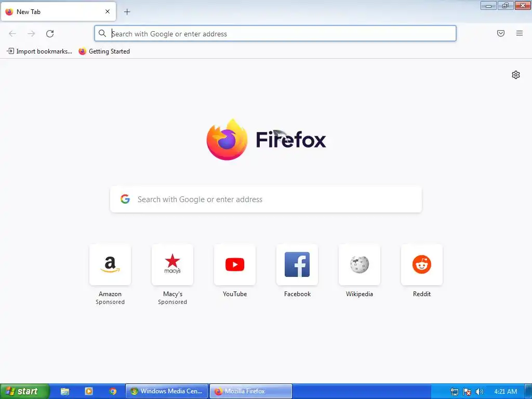Click the volume speaker tray icon
Image resolution: width=532 pixels, height=399 pixels.
tap(479, 392)
